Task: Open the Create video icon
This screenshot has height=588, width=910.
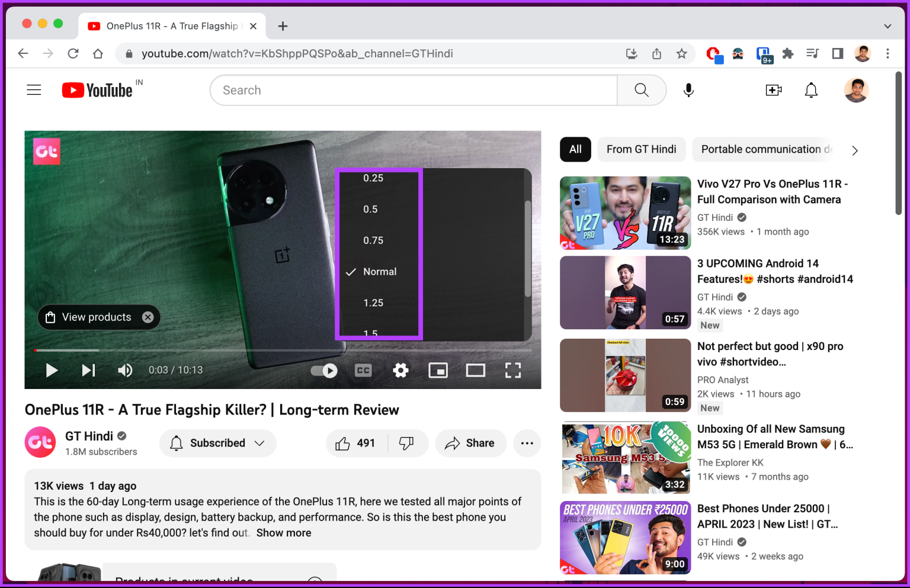Action: coord(774,90)
